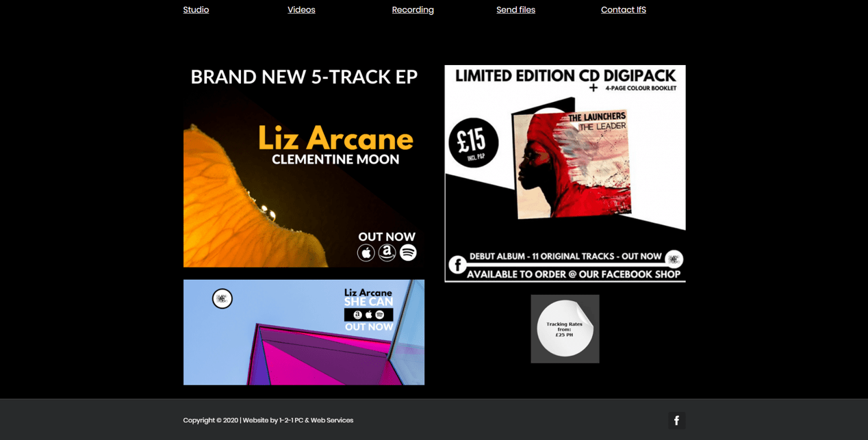The image size is (868, 440).
Task: Click the £15 price badge on Launchers ad
Action: [473, 143]
